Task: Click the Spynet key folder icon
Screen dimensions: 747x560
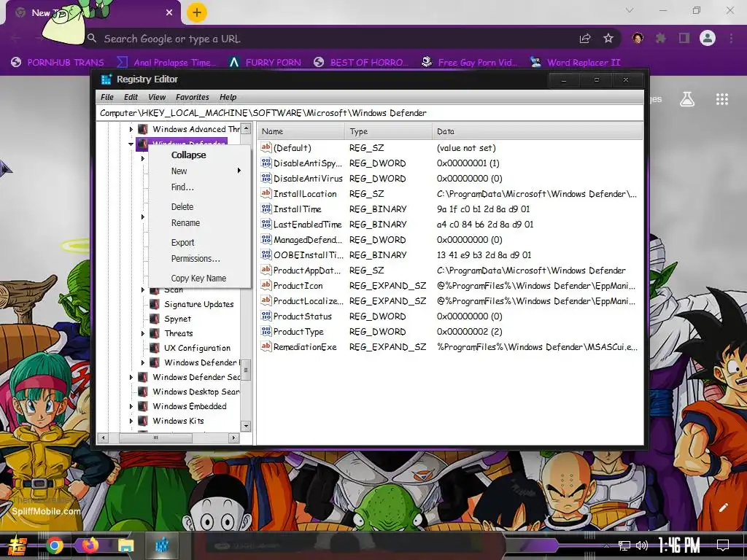Action: coord(155,319)
